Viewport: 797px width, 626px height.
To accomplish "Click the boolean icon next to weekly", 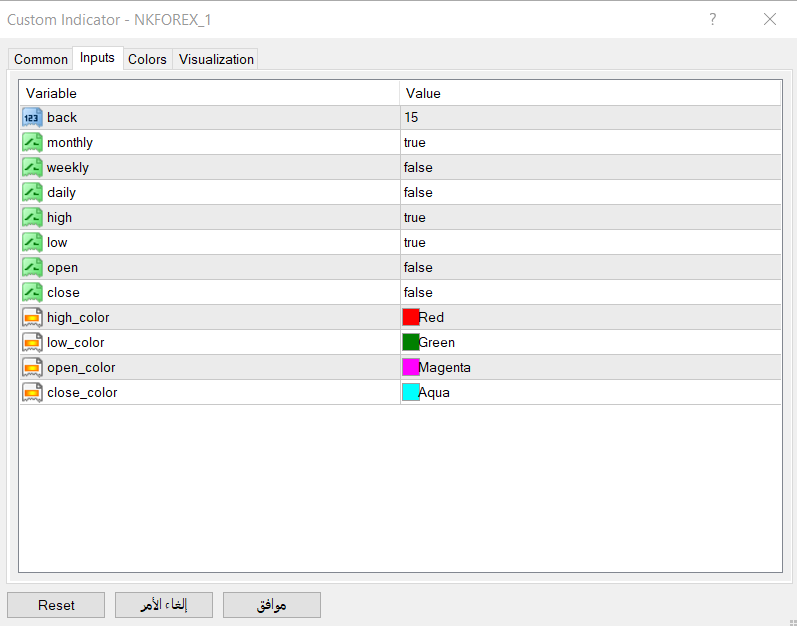I will (32, 168).
